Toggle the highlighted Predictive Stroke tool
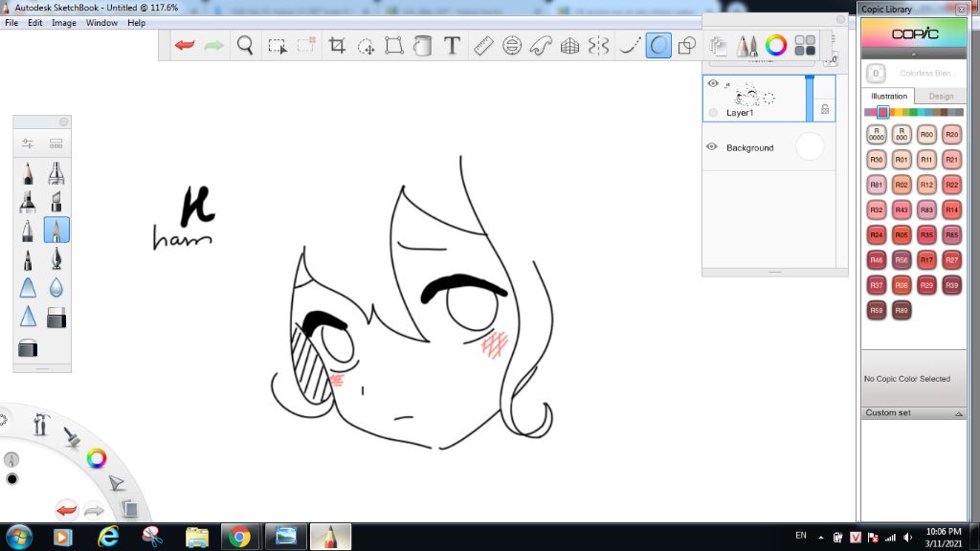This screenshot has width=980, height=551. point(658,46)
